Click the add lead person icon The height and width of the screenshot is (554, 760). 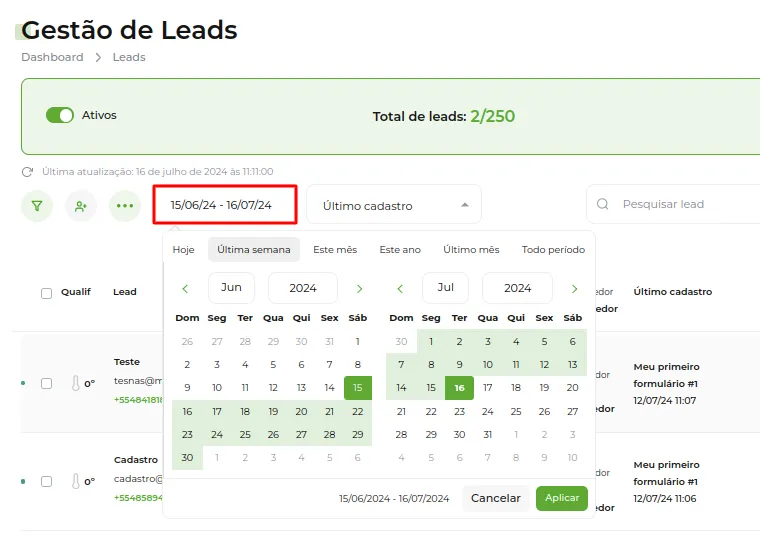pyautogui.click(x=81, y=206)
